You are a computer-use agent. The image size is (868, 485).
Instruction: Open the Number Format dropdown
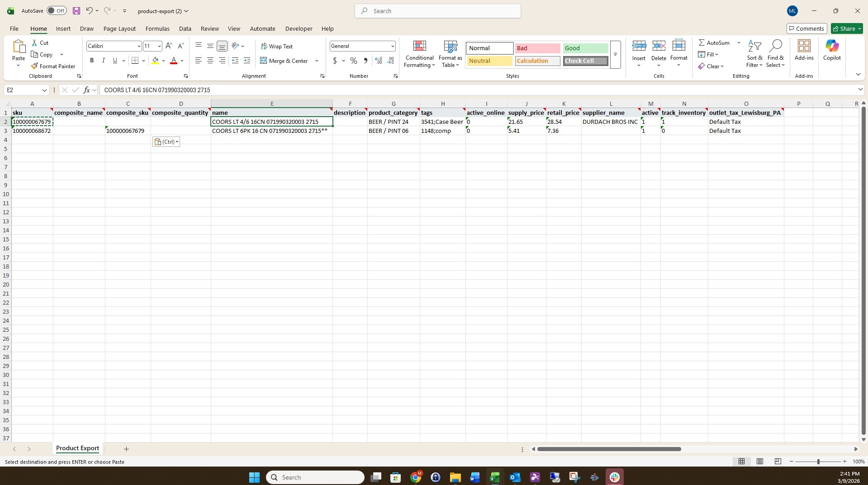point(392,46)
